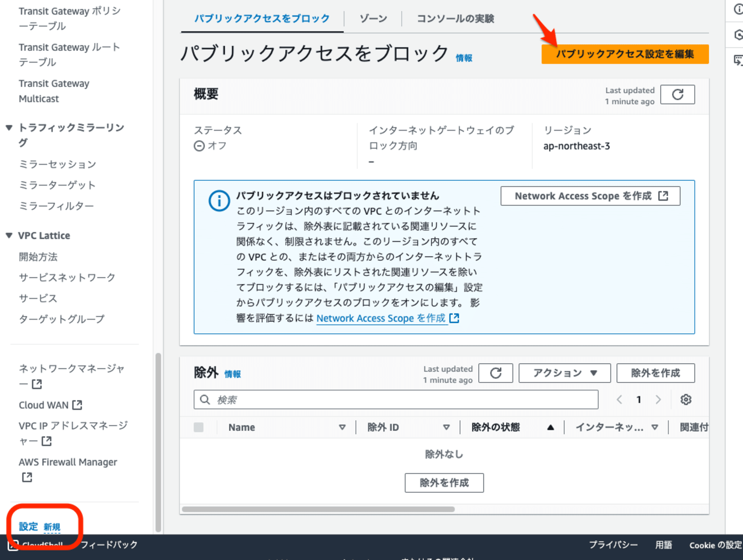Click Network Access Scope を作成 button
743x560 pixels.
[590, 196]
